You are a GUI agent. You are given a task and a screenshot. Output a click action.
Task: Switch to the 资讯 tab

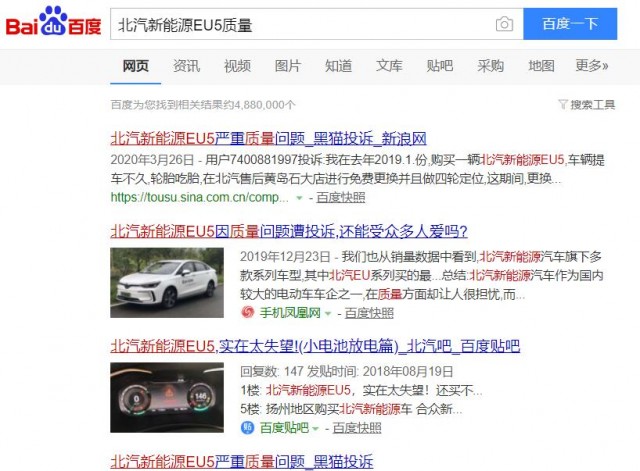(x=187, y=66)
